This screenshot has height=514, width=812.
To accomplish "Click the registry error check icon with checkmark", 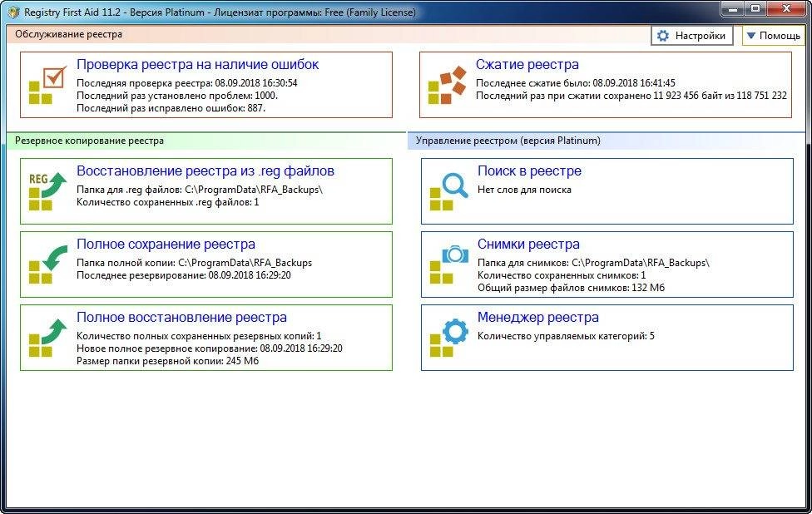I will [x=47, y=86].
